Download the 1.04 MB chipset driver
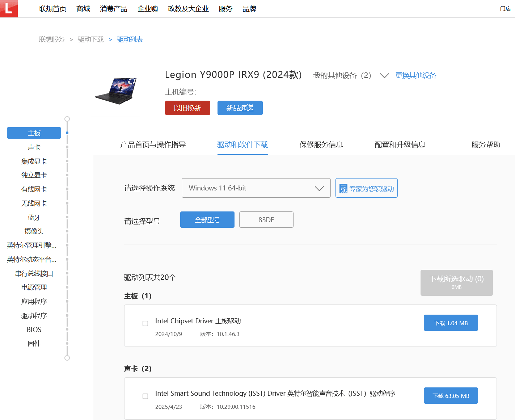This screenshot has width=515, height=420. (451, 323)
